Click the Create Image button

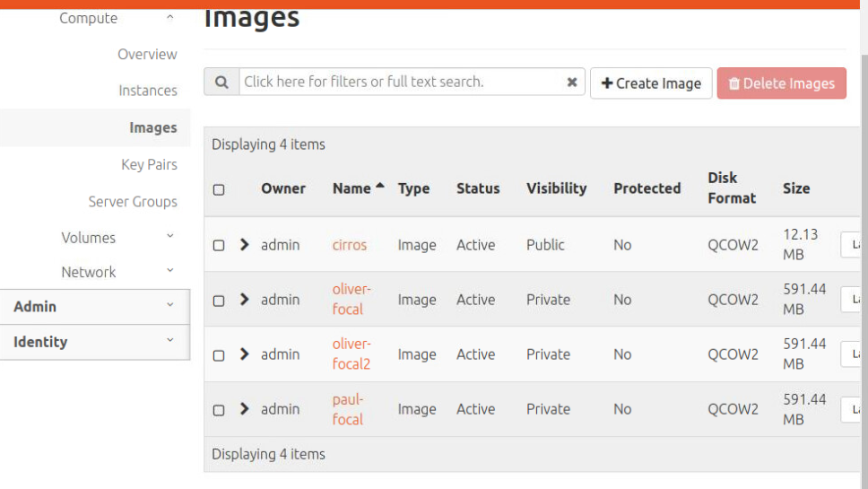pos(651,83)
